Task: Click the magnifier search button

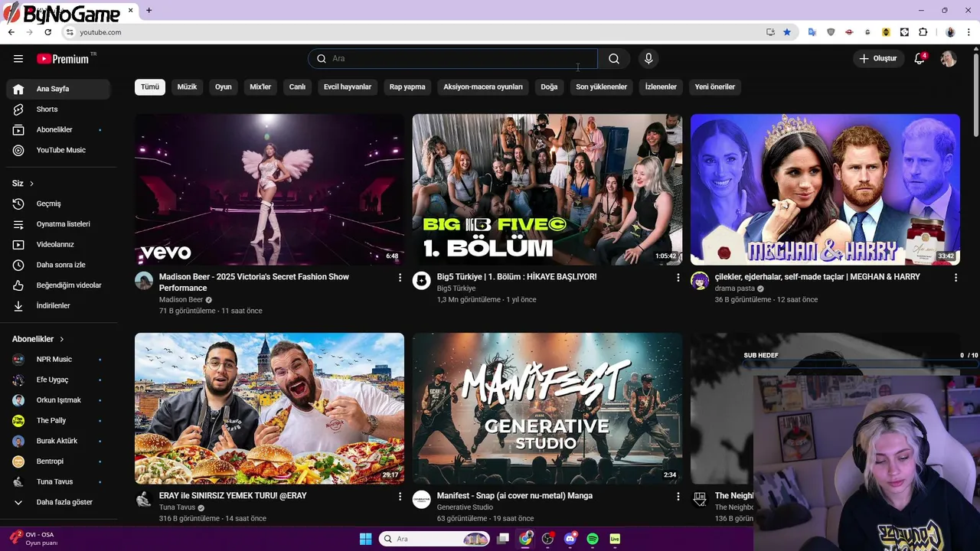Action: click(x=614, y=59)
